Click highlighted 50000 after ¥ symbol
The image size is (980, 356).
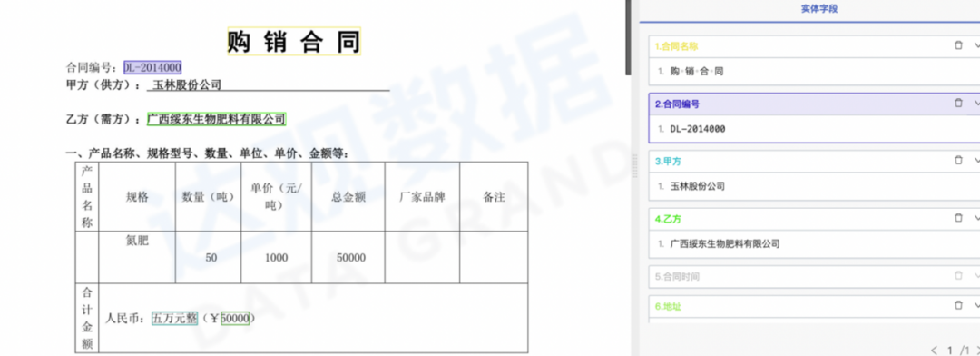point(235,319)
